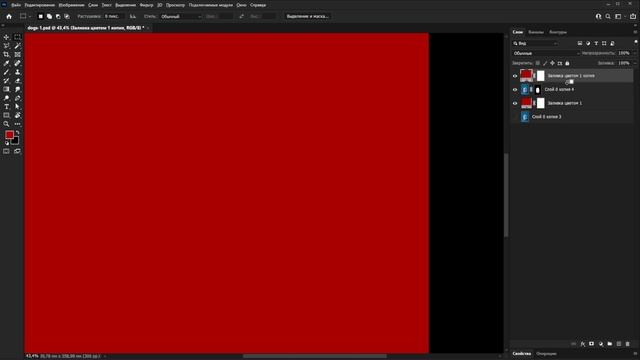Switch to the Channels panel tab

[x=536, y=32]
